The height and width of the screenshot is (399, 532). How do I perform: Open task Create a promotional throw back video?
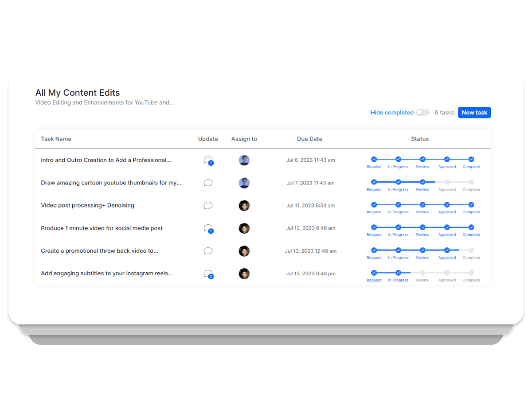[x=99, y=251]
